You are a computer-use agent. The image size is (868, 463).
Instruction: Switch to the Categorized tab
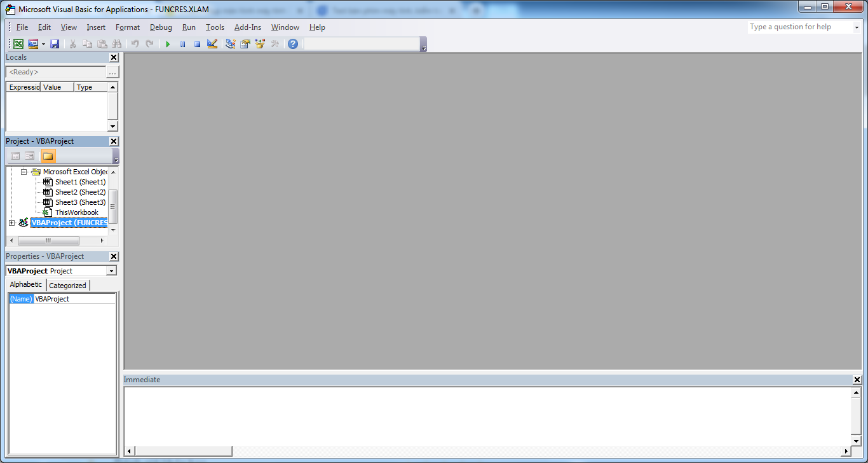tap(67, 286)
